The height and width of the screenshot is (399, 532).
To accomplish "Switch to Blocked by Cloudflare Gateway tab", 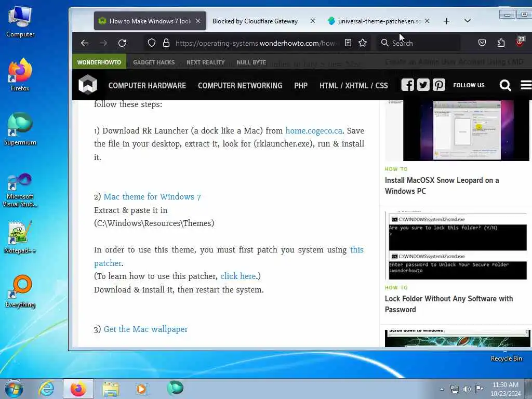I will (255, 21).
